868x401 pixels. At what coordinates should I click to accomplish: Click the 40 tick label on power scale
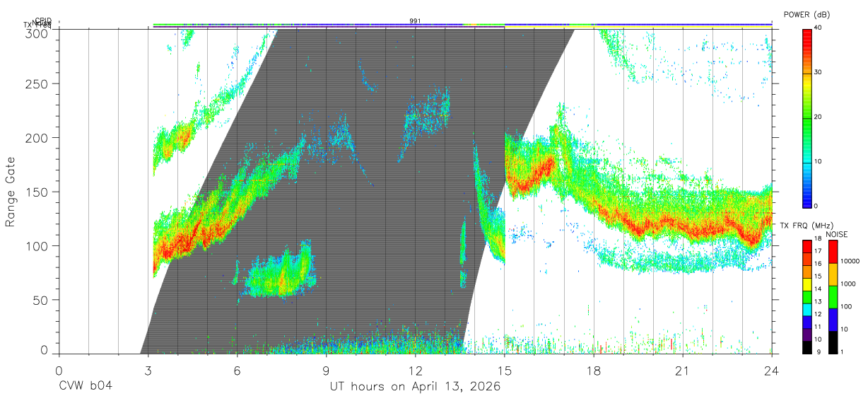(x=819, y=28)
